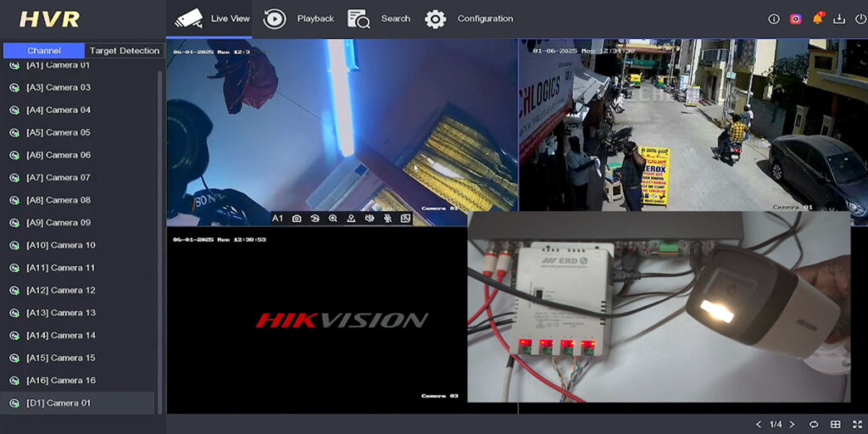This screenshot has height=434, width=868.
Task: Open the alarm notification bell
Action: pyautogui.click(x=818, y=19)
